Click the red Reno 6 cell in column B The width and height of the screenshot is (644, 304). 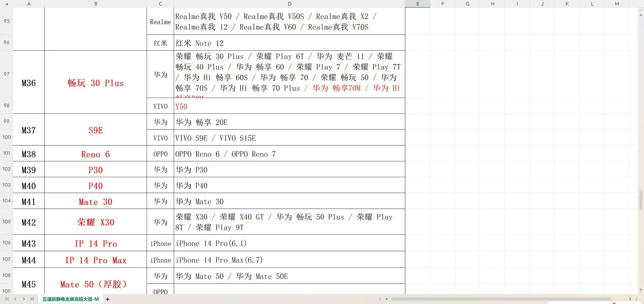[96, 154]
